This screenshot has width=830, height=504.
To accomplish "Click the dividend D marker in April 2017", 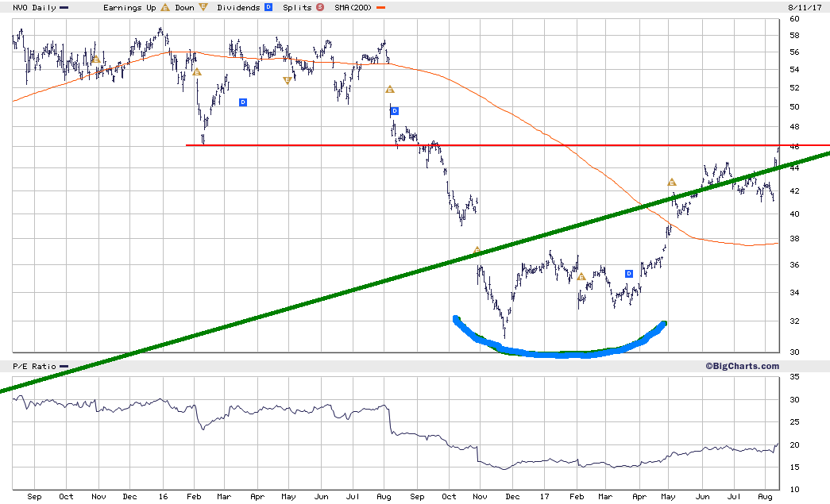I will tap(629, 273).
